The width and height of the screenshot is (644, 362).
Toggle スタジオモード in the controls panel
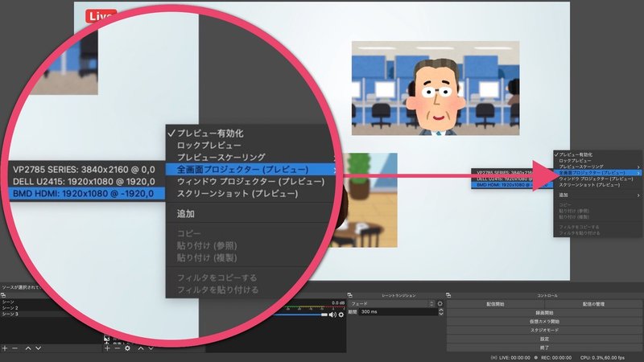545,330
